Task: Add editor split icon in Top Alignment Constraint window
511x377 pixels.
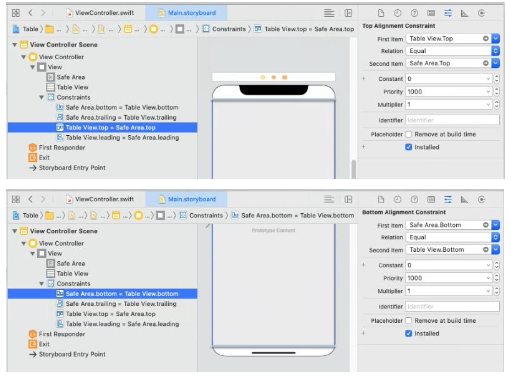Action: [348, 13]
